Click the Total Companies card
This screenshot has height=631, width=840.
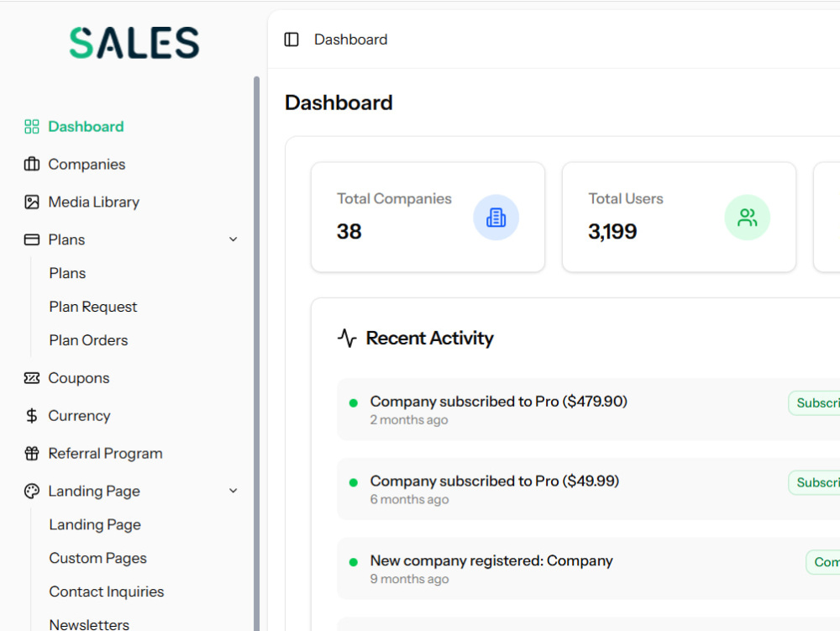(x=428, y=217)
